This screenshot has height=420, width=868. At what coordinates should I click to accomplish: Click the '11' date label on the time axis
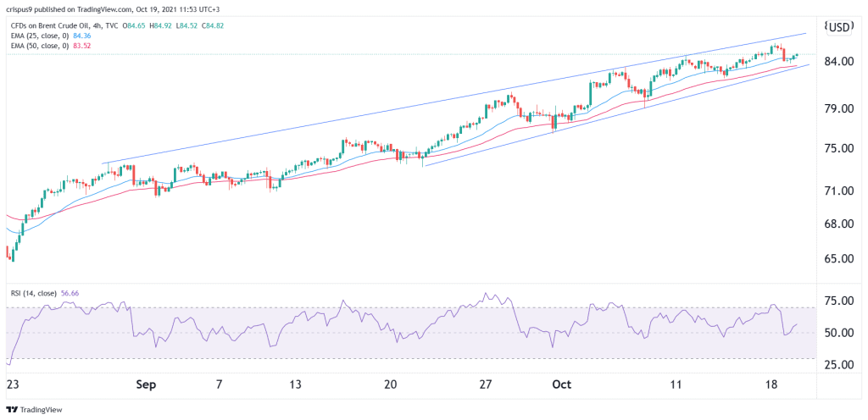[675, 384]
